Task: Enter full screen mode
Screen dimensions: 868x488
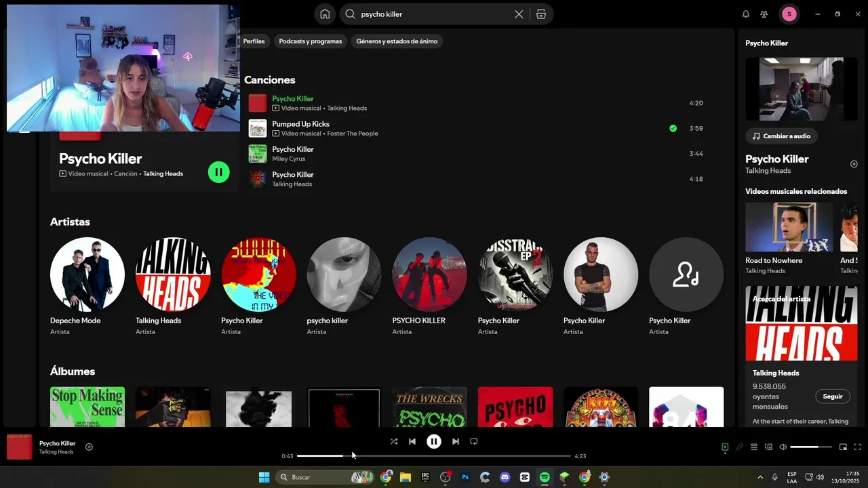Action: (x=858, y=447)
